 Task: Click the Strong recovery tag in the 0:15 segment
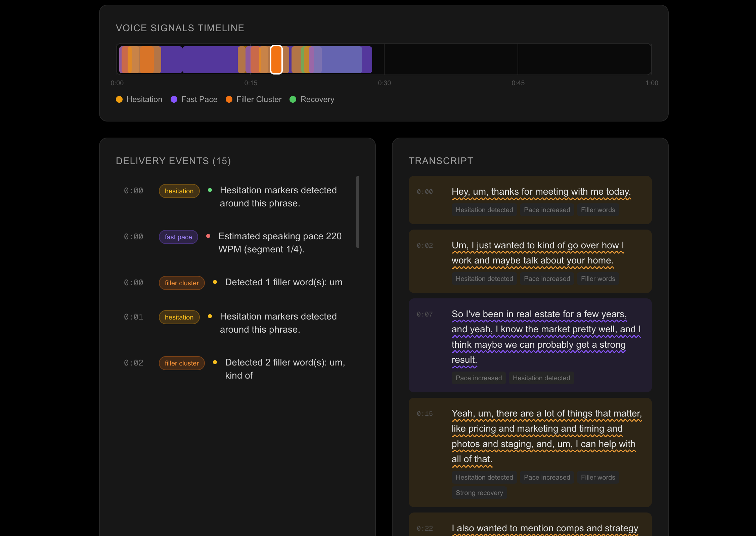[479, 493]
